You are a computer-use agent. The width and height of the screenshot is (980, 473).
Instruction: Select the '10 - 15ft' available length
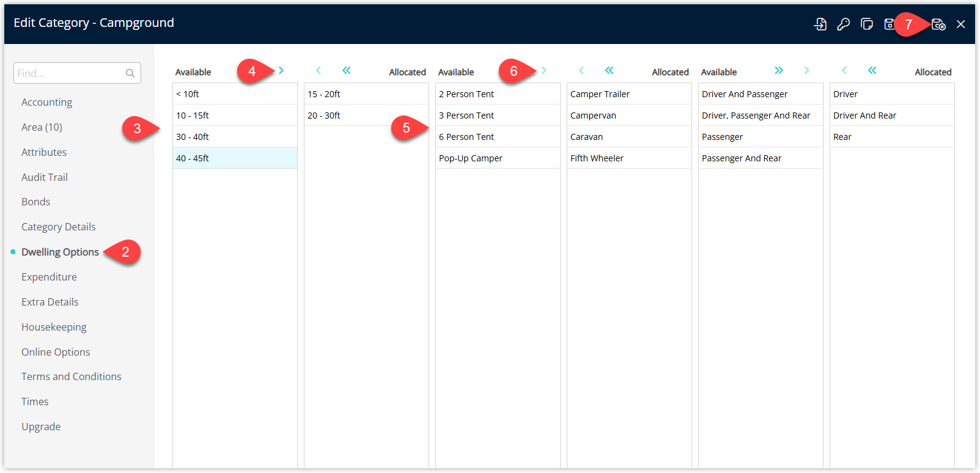pos(235,116)
